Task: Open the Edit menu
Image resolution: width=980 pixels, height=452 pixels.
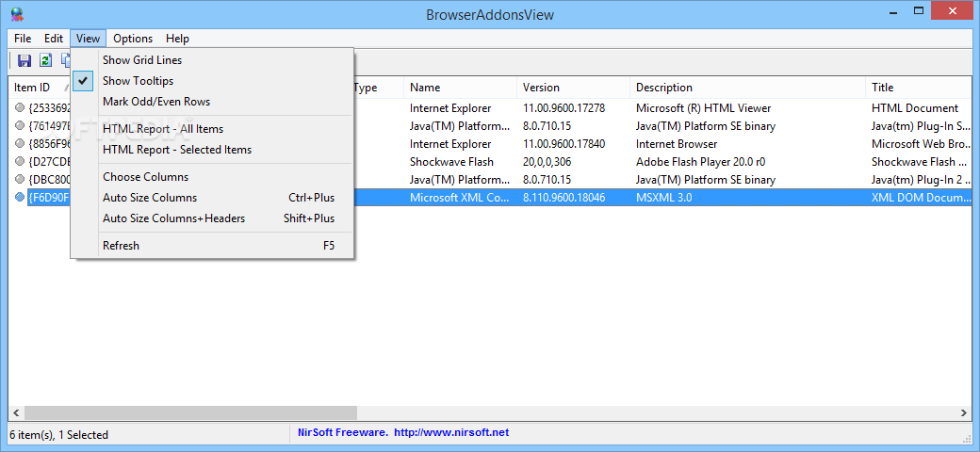Action: pos(54,38)
